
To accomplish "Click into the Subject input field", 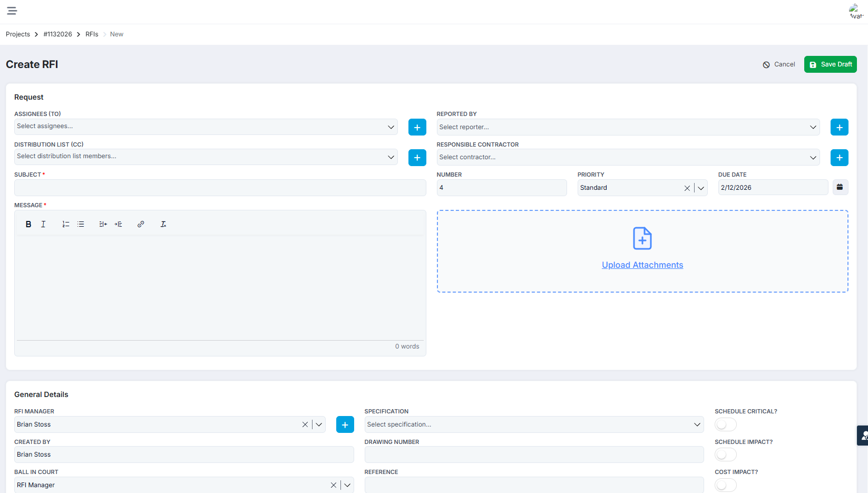I will tap(220, 188).
